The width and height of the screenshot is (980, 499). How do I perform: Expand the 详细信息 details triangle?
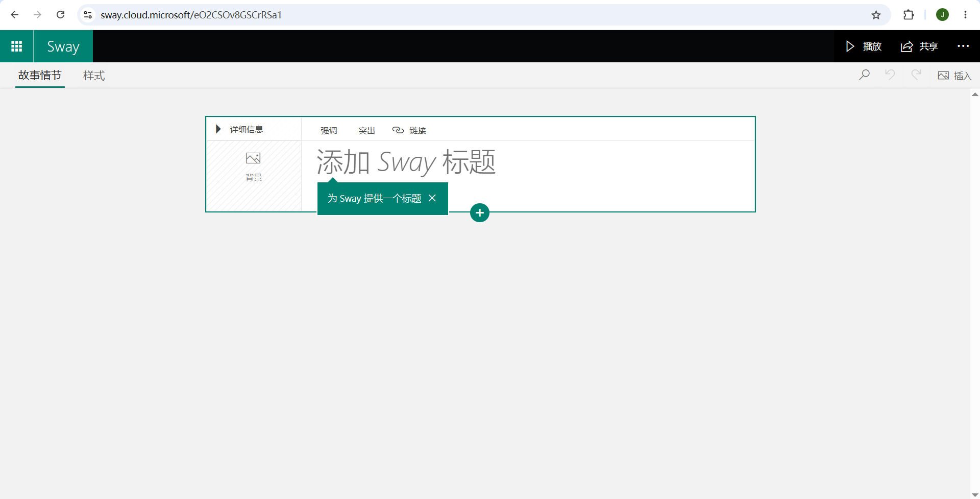(218, 129)
